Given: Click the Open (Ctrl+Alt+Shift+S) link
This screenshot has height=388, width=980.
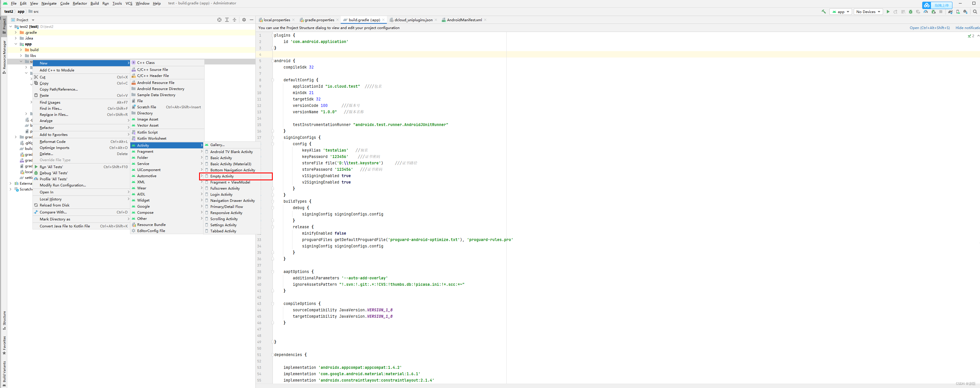Looking at the screenshot, I should (x=930, y=28).
